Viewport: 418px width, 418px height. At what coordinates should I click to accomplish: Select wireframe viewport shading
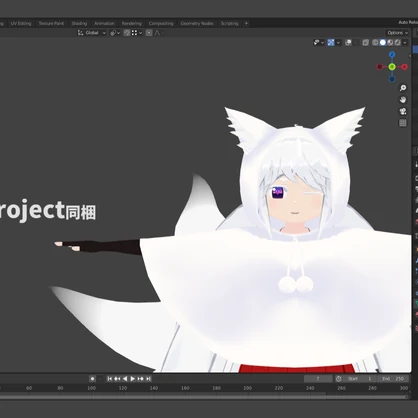[375, 42]
